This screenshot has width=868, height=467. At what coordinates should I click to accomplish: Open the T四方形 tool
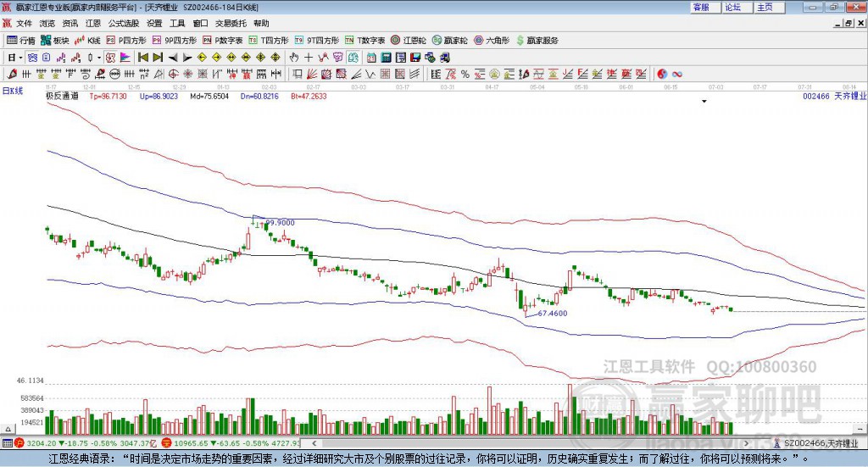click(x=269, y=41)
